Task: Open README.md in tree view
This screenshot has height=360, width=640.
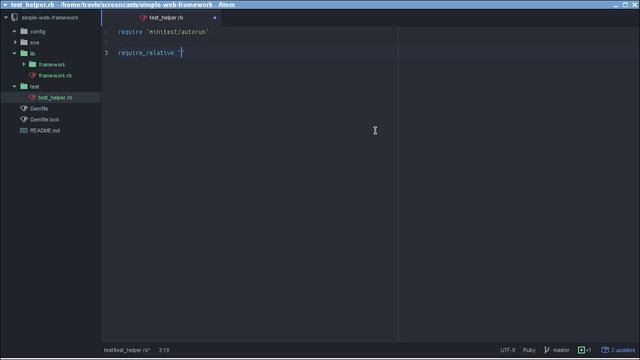Action: click(45, 131)
